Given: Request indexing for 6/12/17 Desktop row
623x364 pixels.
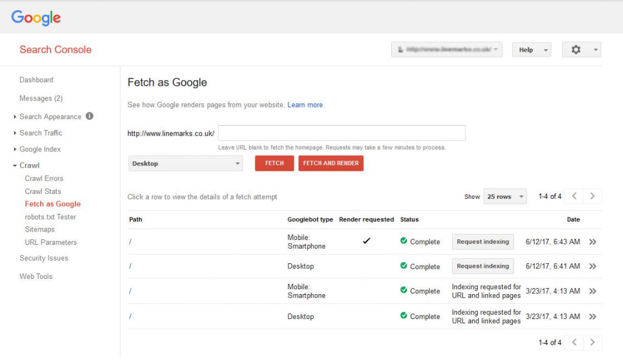Looking at the screenshot, I should [482, 266].
